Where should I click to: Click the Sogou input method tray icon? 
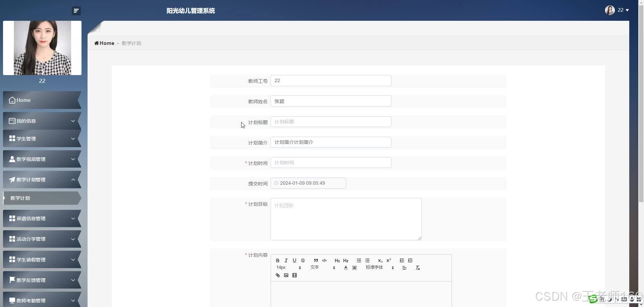[x=593, y=299]
